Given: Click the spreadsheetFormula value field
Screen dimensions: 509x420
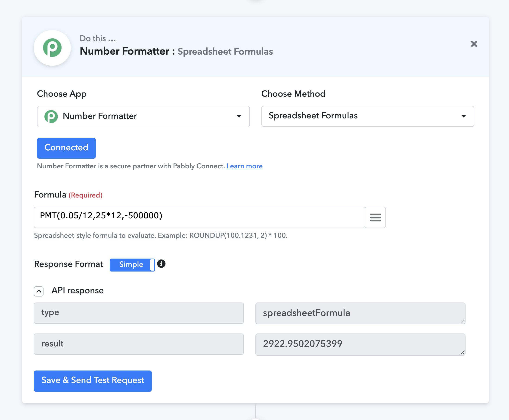Looking at the screenshot, I should coord(360,313).
